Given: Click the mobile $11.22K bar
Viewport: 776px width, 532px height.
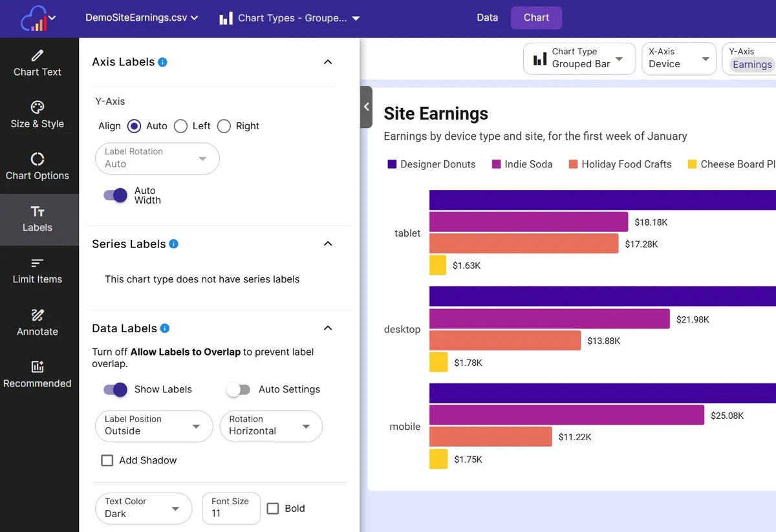Looking at the screenshot, I should tap(491, 437).
